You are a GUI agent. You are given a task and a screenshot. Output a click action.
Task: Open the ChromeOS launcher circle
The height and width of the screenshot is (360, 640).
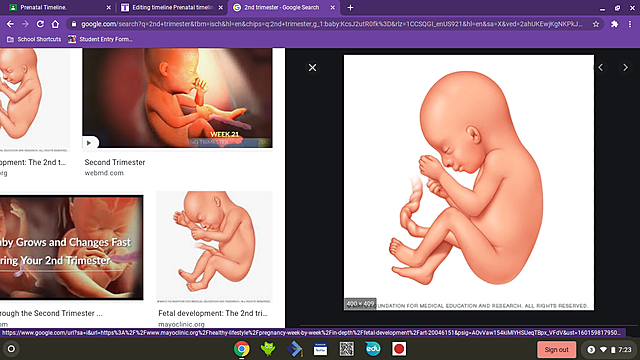[x=11, y=349]
